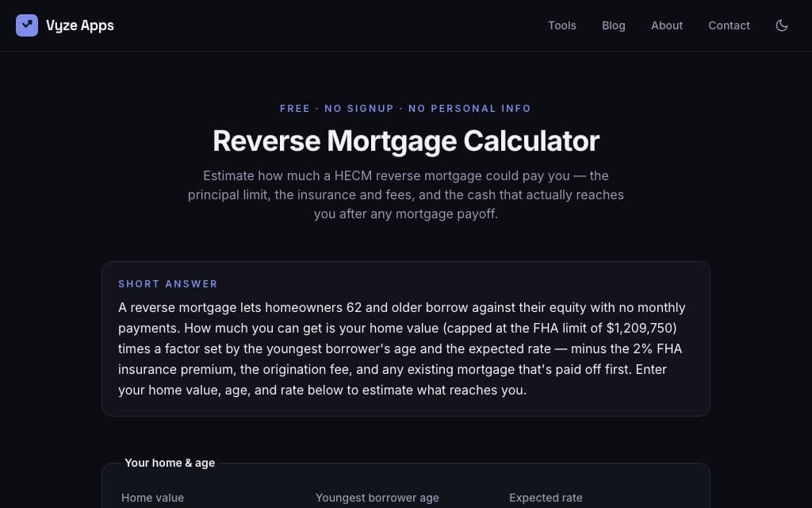Click the Vyze Apps brand name
812x508 pixels.
click(x=80, y=25)
